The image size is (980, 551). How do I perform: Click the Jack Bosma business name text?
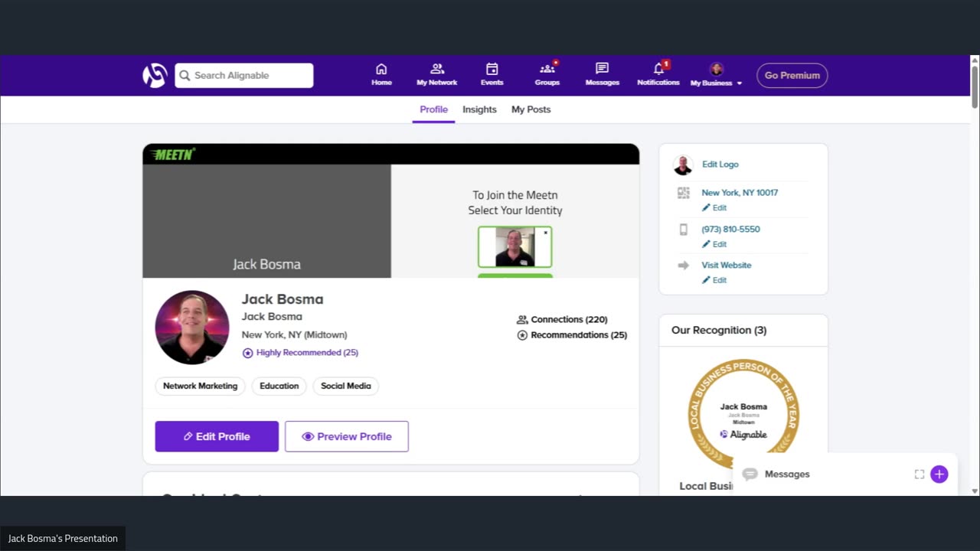point(272,317)
